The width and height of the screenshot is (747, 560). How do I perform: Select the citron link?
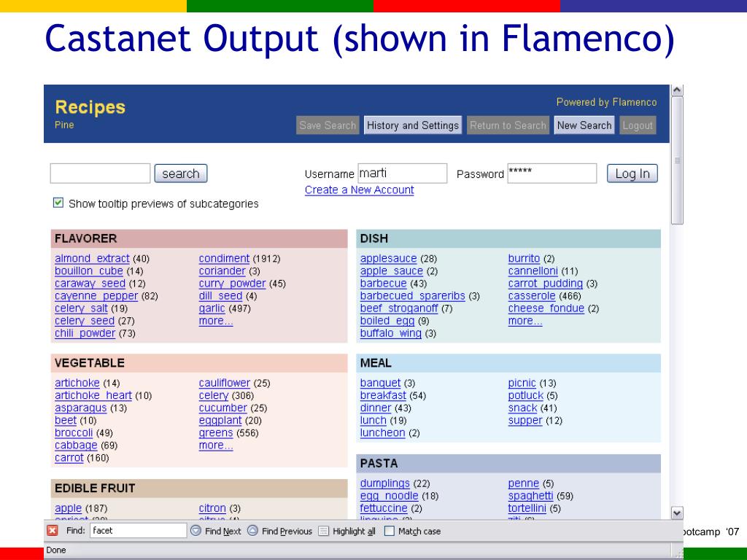[212, 508]
